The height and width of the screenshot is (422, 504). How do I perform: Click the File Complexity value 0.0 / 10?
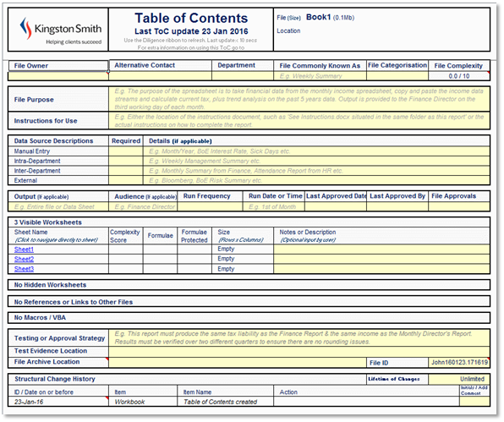coord(459,76)
